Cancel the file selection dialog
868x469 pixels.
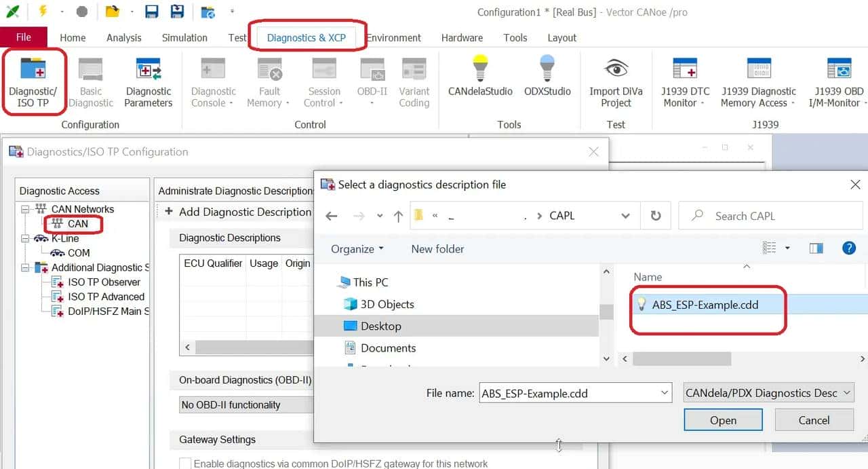point(814,420)
